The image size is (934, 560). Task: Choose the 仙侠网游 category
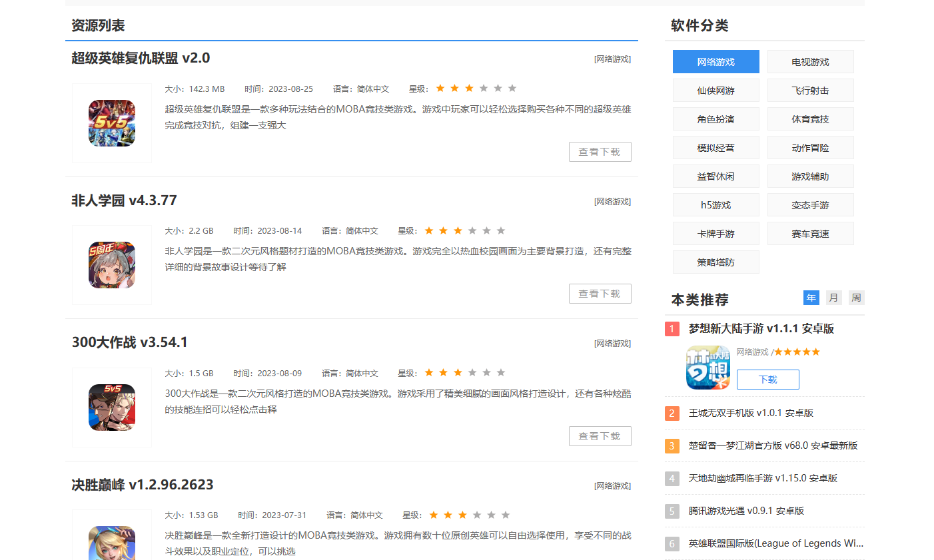[x=715, y=91]
